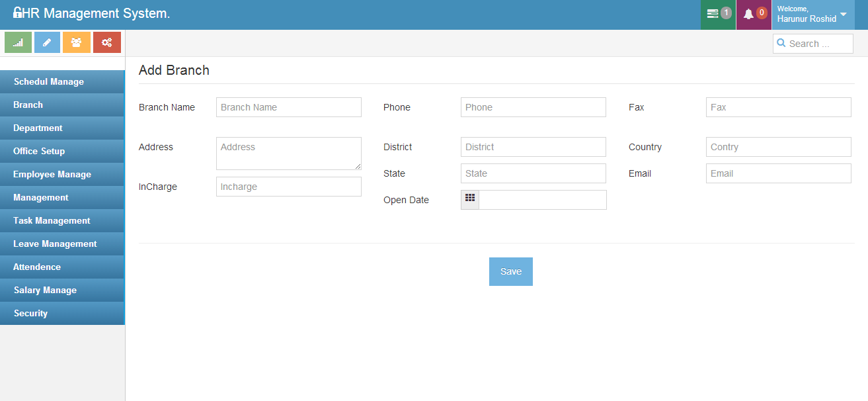Click the Branch Name text field
The height and width of the screenshot is (401, 868).
288,107
